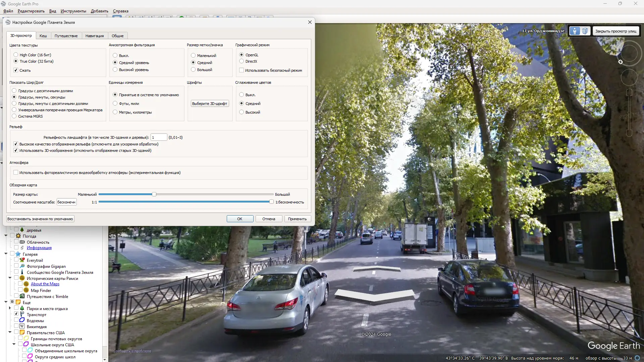Click the Применить button
The width and height of the screenshot is (644, 362).
[297, 219]
